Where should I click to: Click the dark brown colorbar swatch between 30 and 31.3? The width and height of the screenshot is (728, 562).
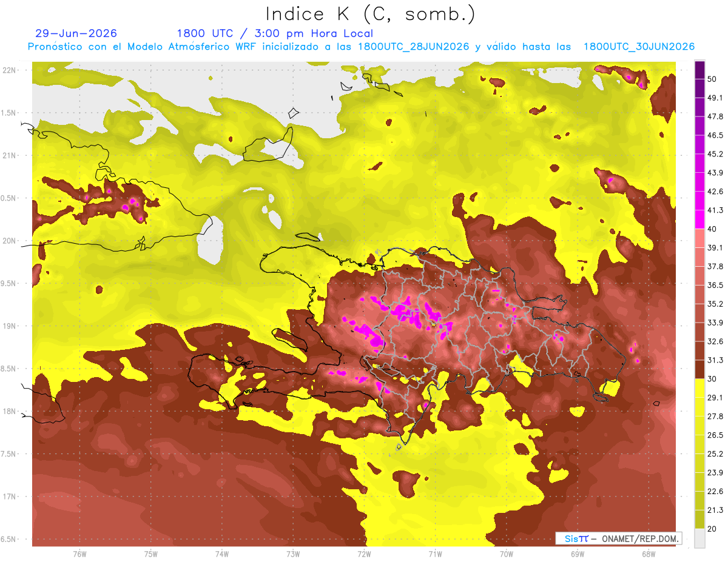(699, 369)
